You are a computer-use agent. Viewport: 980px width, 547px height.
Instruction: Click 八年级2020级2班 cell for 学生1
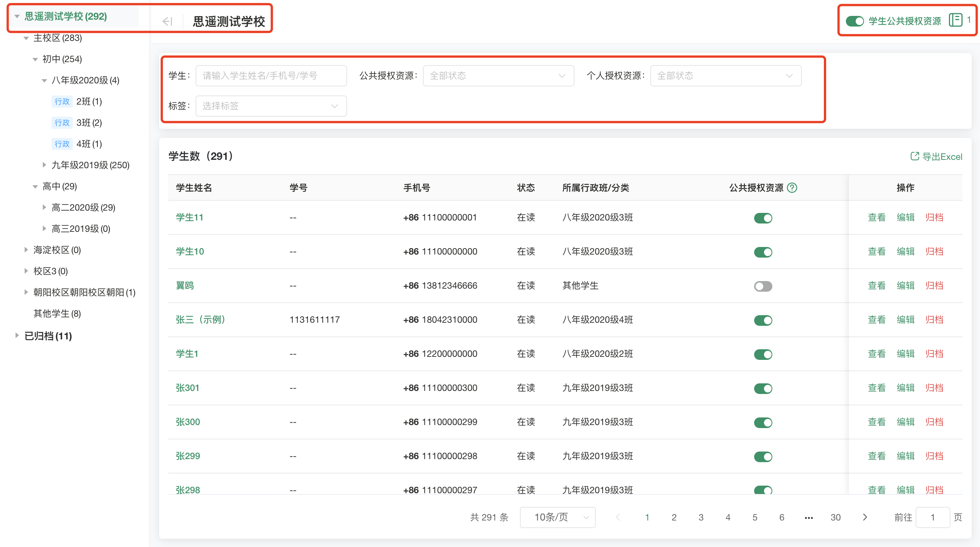pyautogui.click(x=598, y=354)
